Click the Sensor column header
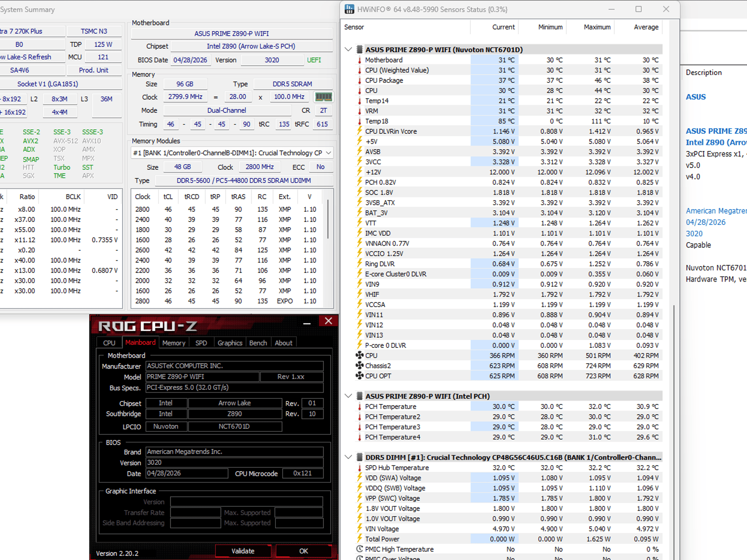747x560 pixels. pos(406,27)
